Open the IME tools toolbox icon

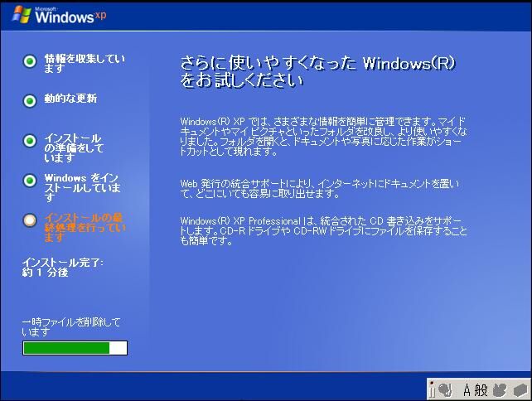coord(519,388)
